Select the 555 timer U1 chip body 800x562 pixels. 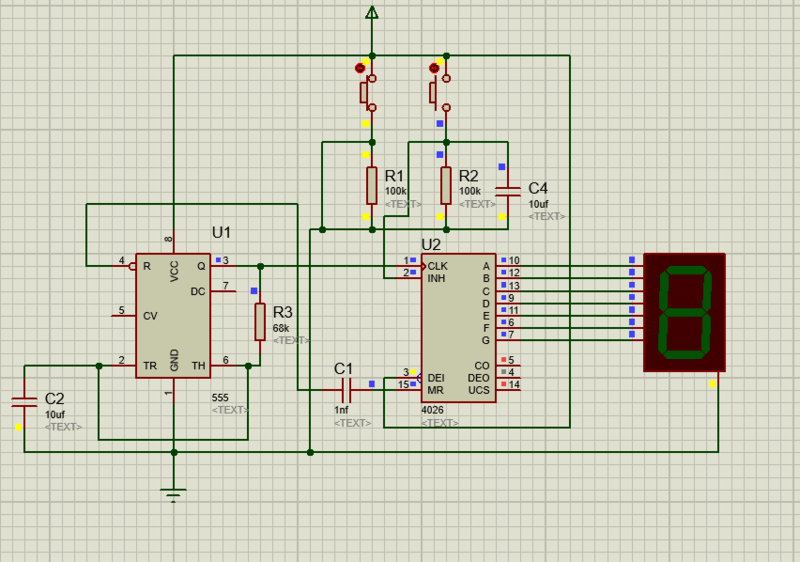tap(173, 314)
